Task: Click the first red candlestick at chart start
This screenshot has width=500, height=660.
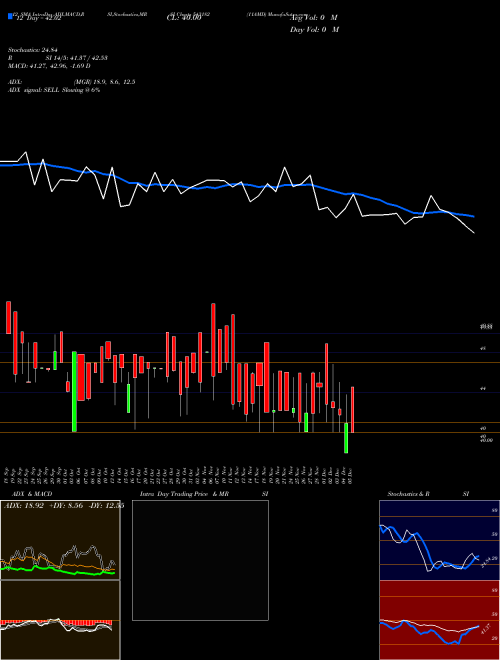Action: click(8, 317)
